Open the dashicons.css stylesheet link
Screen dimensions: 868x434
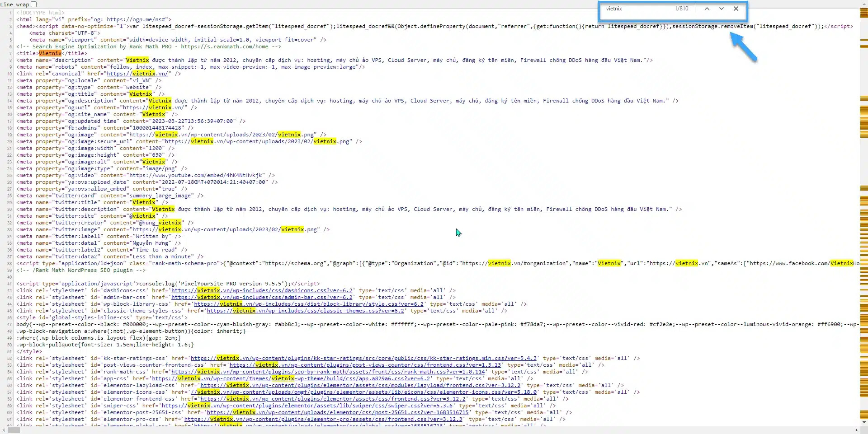point(261,290)
